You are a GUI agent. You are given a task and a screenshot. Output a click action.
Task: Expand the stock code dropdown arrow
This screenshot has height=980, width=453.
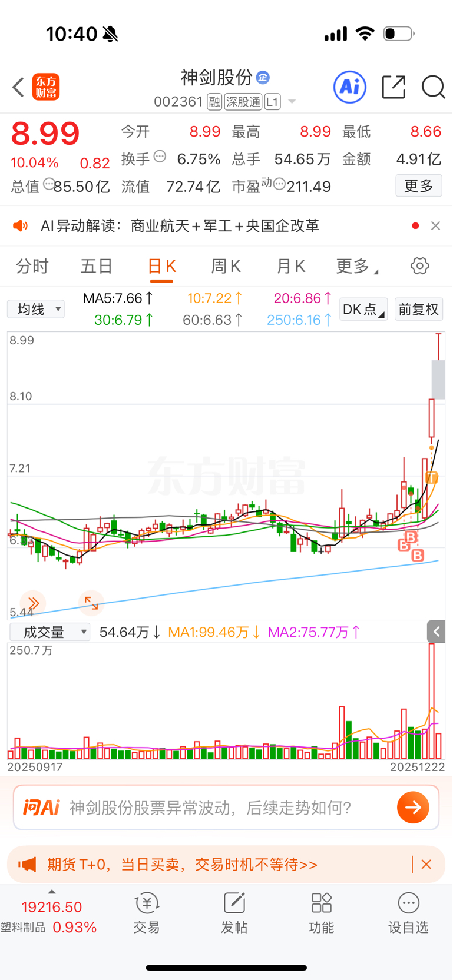[292, 102]
